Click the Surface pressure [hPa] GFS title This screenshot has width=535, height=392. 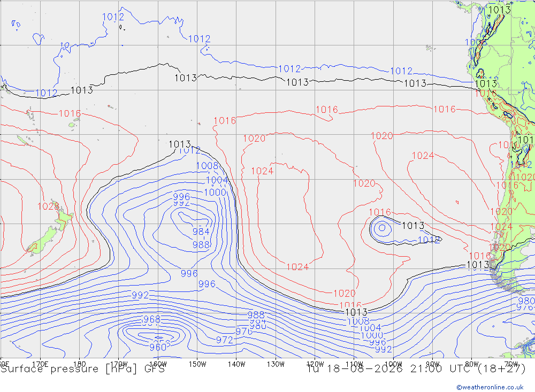click(x=82, y=369)
